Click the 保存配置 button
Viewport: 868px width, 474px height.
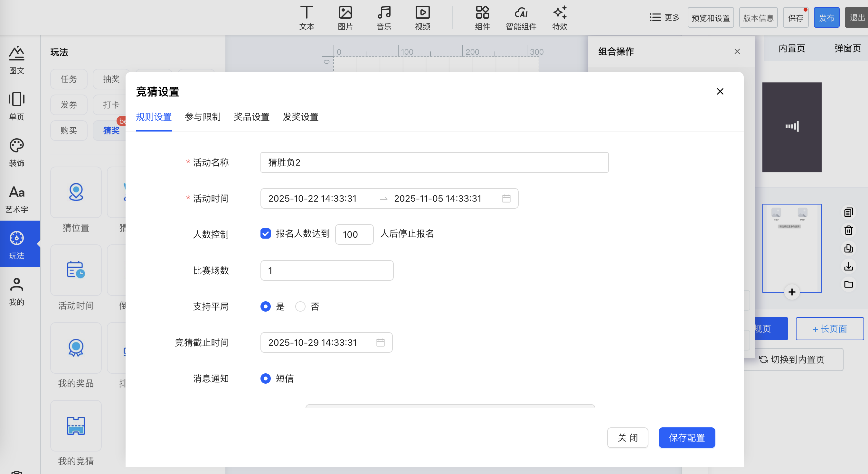click(687, 437)
